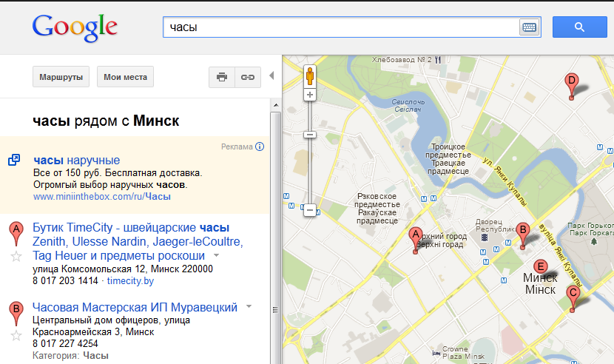Star the Бутик TimeCity result
The image size is (614, 364).
pos(16,257)
